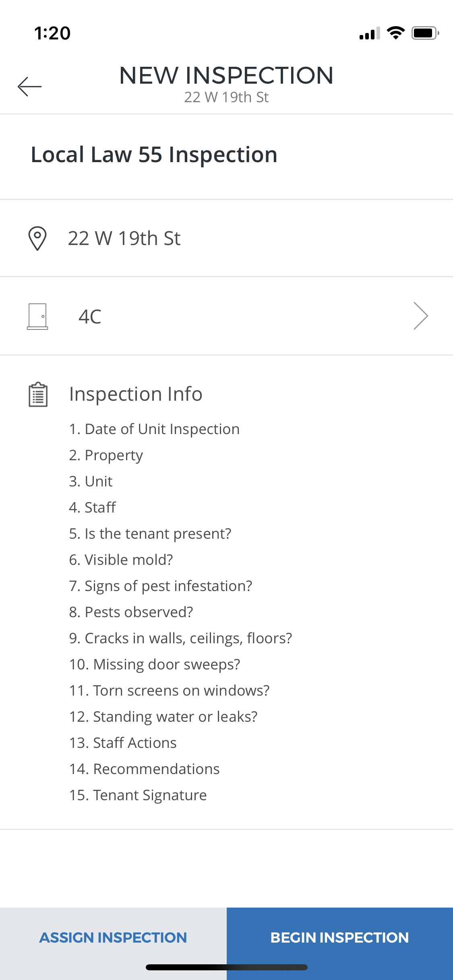Select the 4C unit row
This screenshot has height=980, width=453.
pyautogui.click(x=226, y=316)
